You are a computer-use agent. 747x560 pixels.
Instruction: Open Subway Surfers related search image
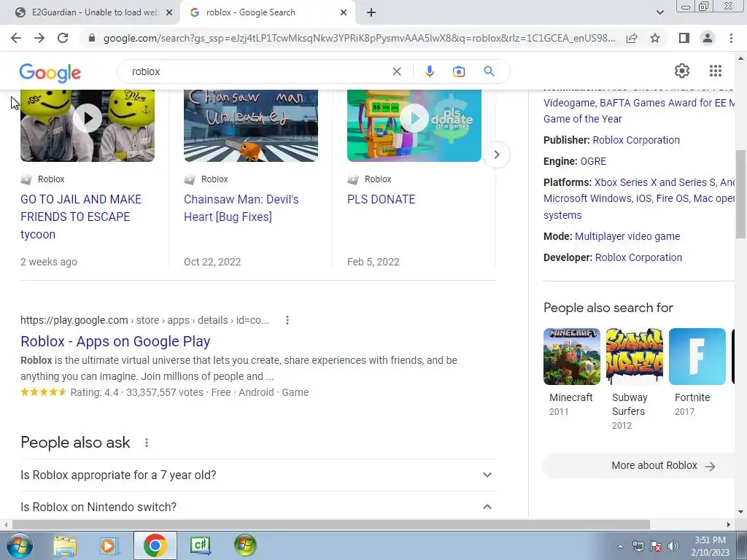point(635,356)
